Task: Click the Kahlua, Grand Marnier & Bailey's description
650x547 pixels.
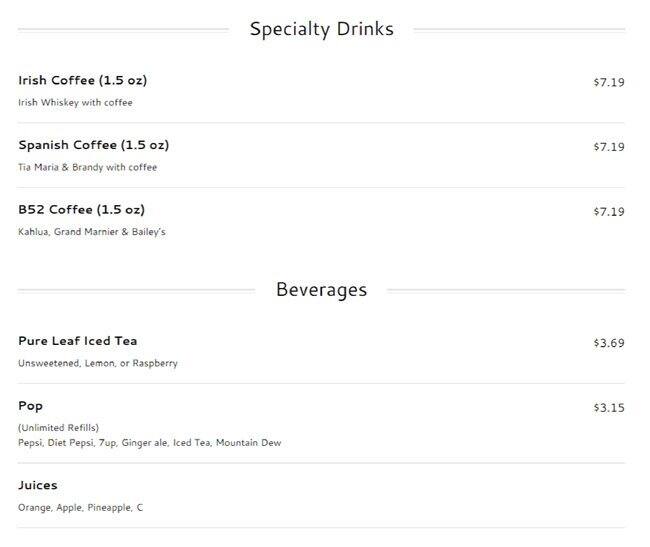Action: [91, 232]
